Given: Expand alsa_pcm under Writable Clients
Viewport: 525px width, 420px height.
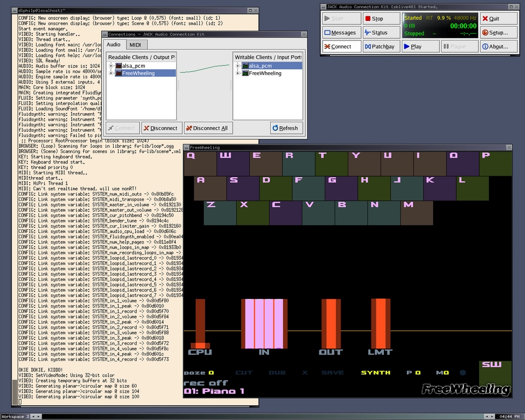Looking at the screenshot, I should [238, 66].
